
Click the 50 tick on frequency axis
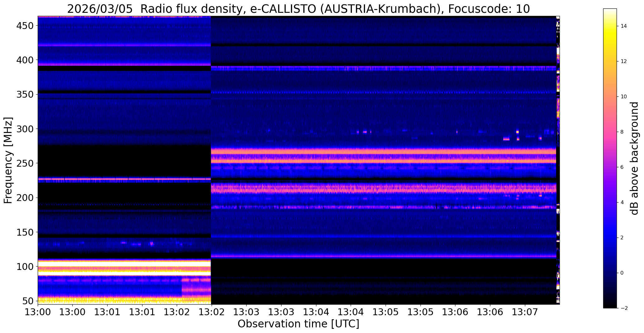pos(27,301)
